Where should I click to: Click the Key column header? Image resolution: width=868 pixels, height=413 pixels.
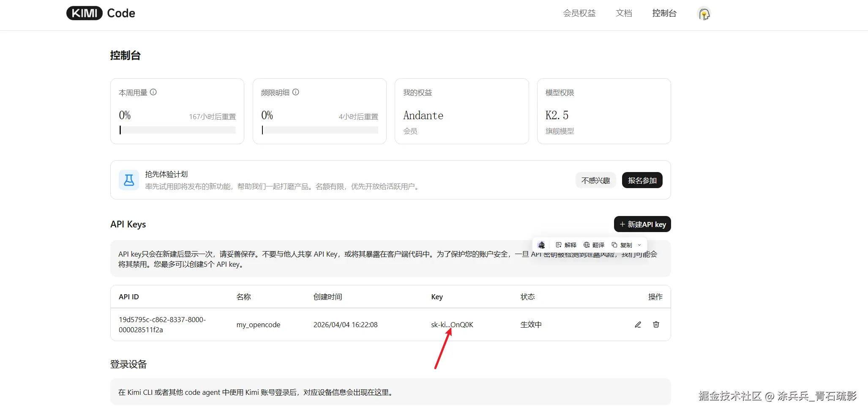click(437, 297)
